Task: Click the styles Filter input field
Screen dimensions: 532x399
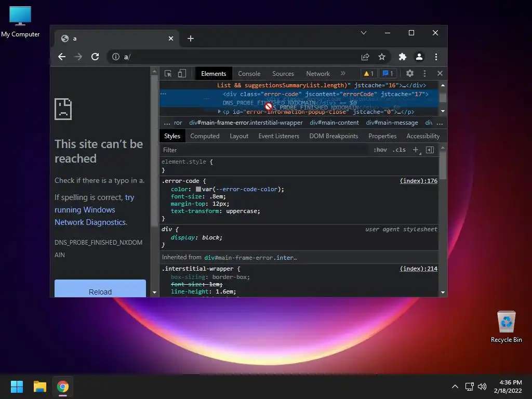Action: point(264,150)
